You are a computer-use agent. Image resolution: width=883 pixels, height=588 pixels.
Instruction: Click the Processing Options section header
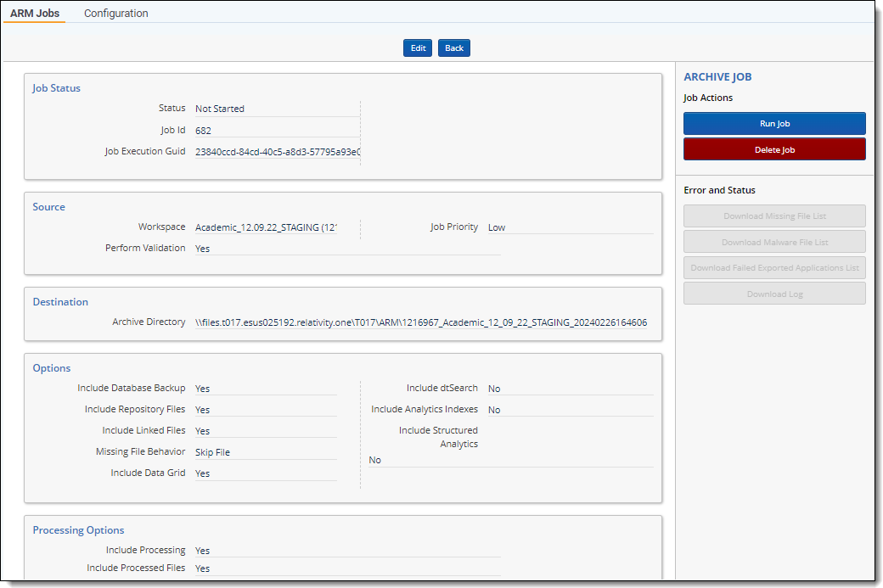[78, 530]
